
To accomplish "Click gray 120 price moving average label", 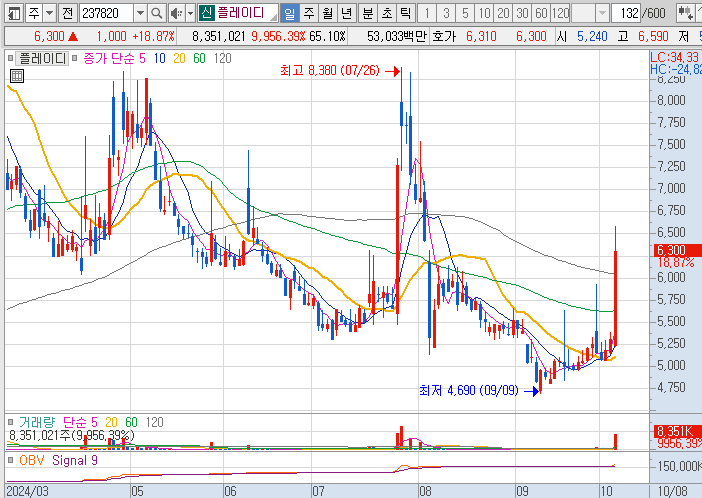I will coord(223,58).
